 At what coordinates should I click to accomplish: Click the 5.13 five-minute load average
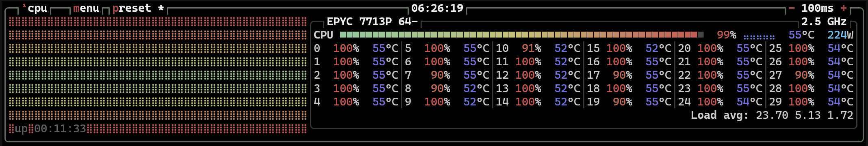point(808,115)
